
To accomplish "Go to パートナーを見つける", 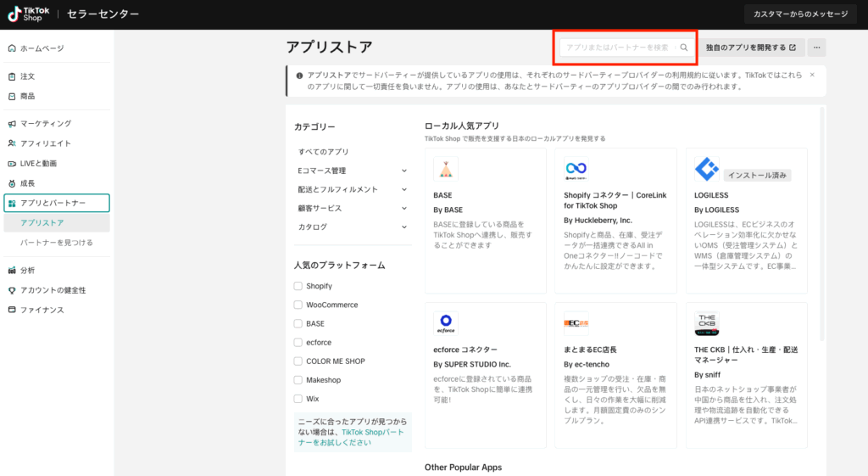I will click(x=57, y=243).
